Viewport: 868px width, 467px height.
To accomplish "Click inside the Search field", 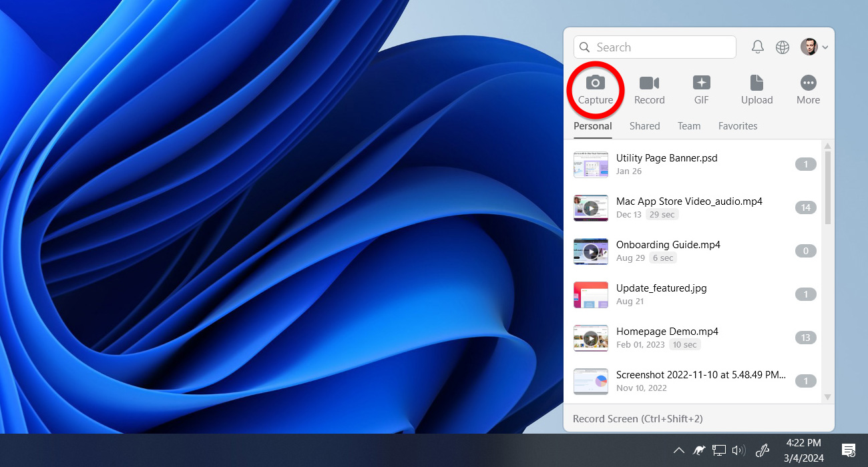I will [654, 47].
